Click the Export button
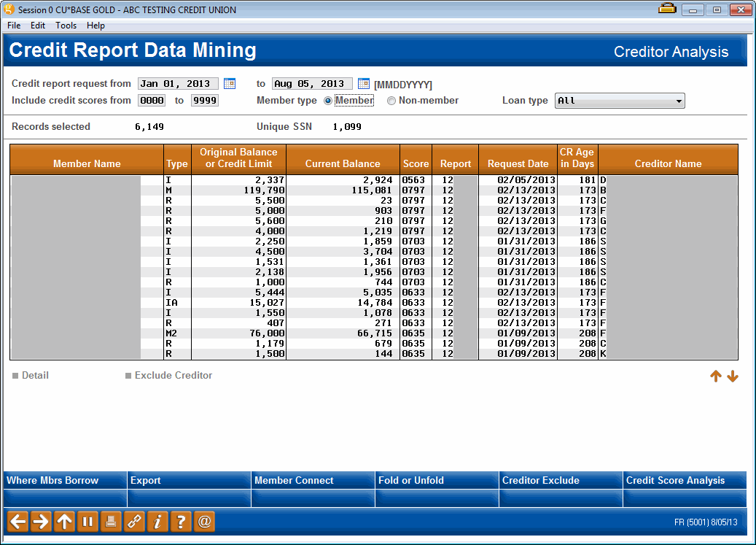 pyautogui.click(x=189, y=480)
